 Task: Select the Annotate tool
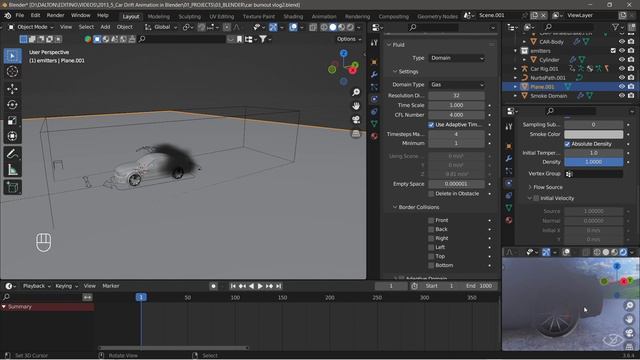point(12,154)
